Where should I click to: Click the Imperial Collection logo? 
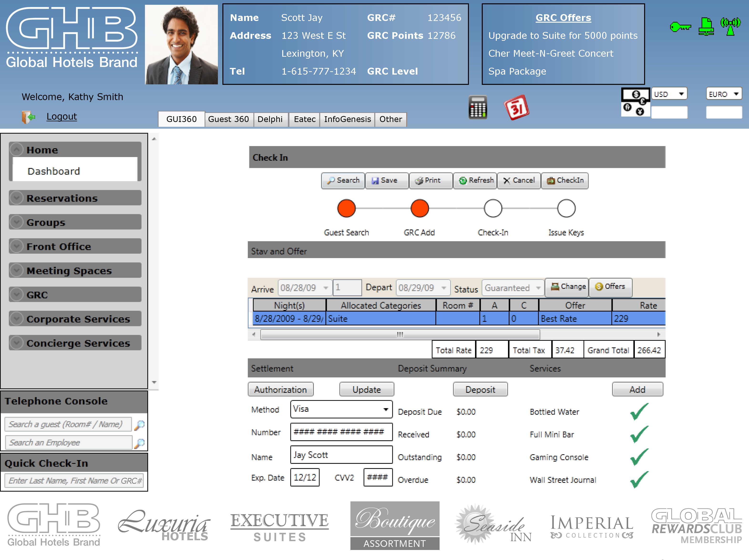592,527
